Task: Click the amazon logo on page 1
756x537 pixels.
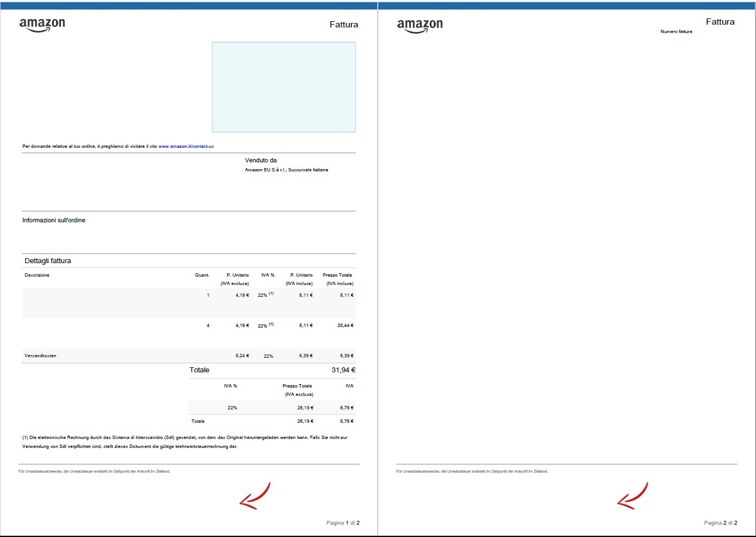Action: click(x=43, y=25)
